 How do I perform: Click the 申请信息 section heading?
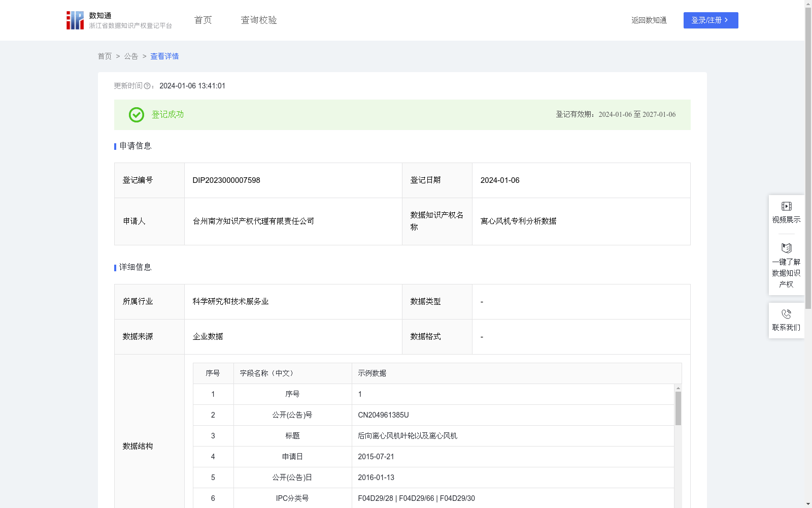tap(135, 146)
